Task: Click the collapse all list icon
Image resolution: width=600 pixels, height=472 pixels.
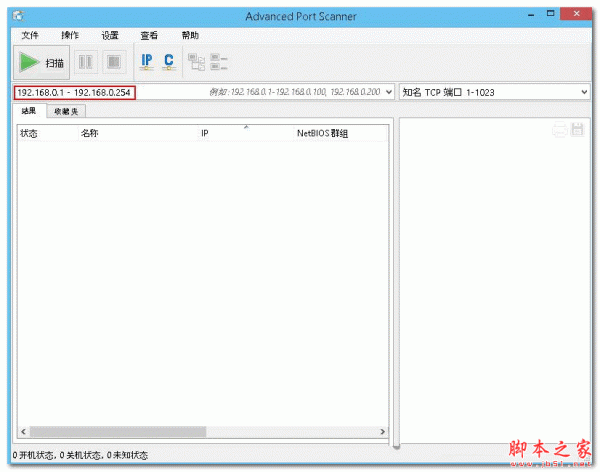Action: tap(218, 62)
